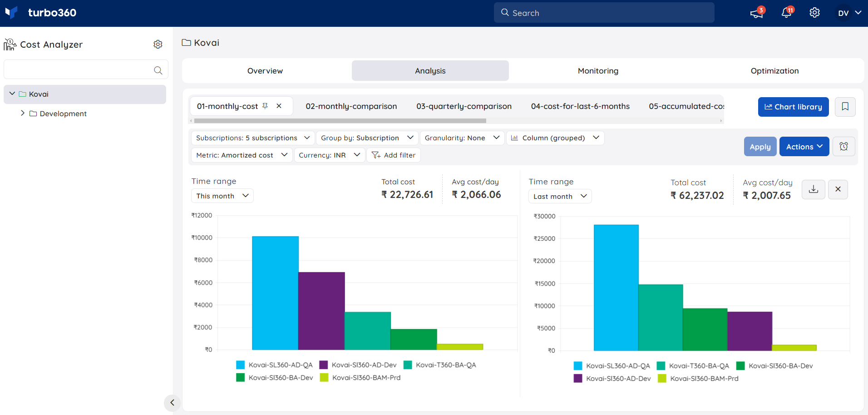868x415 pixels.
Task: Click Add filter
Action: [394, 155]
